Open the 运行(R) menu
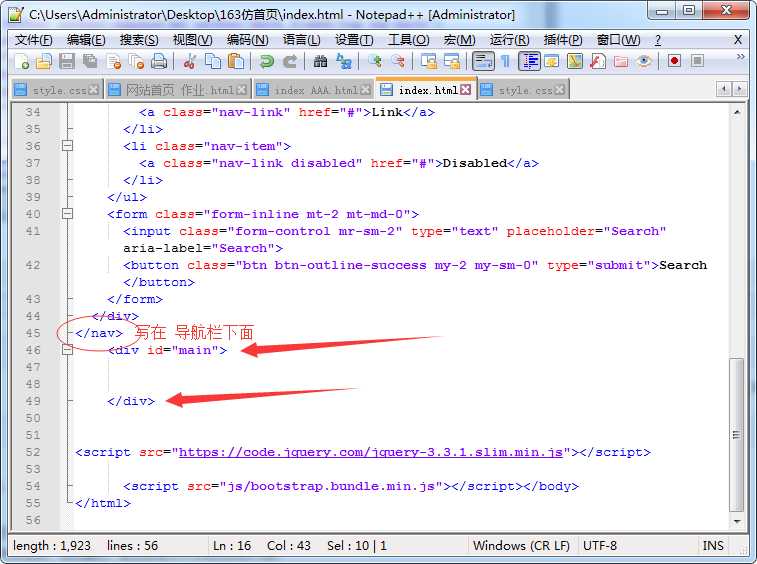 click(x=509, y=40)
